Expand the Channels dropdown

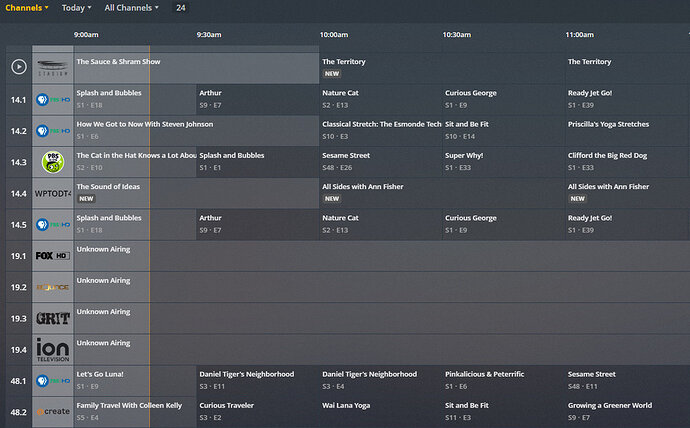pyautogui.click(x=25, y=8)
